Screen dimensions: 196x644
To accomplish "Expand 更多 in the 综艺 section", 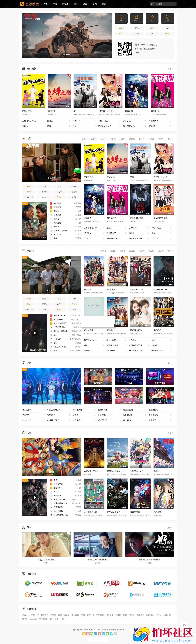I will point(170,363).
